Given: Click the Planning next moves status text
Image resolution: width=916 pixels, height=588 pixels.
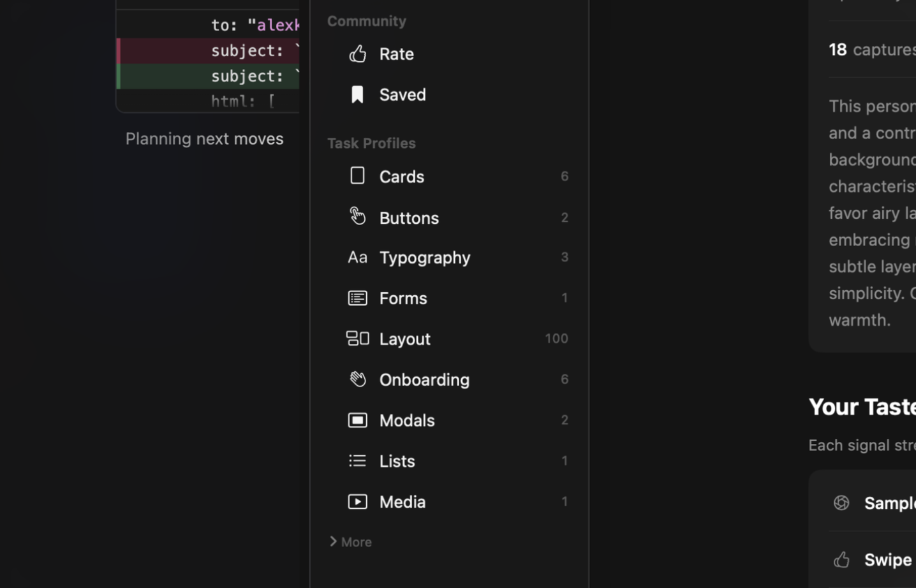Looking at the screenshot, I should point(204,138).
